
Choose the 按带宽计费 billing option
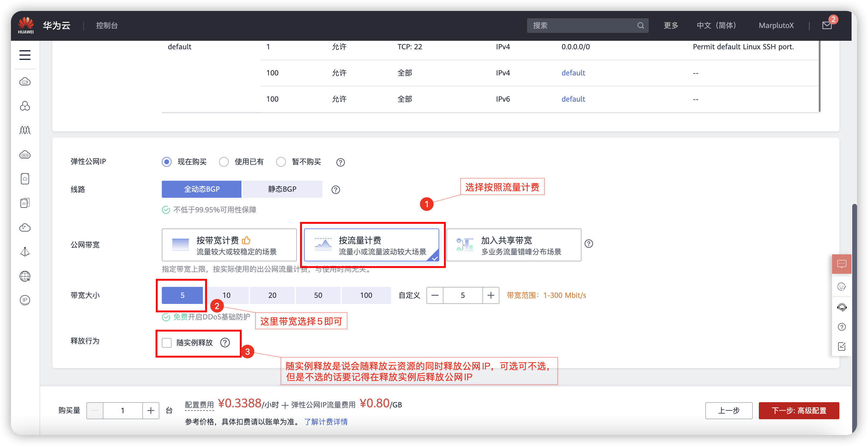pyautogui.click(x=229, y=245)
